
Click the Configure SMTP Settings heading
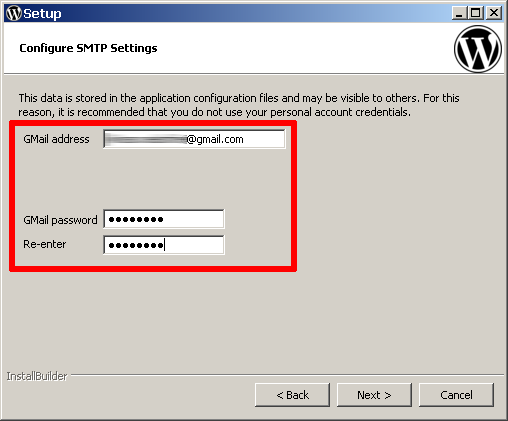(x=88, y=48)
